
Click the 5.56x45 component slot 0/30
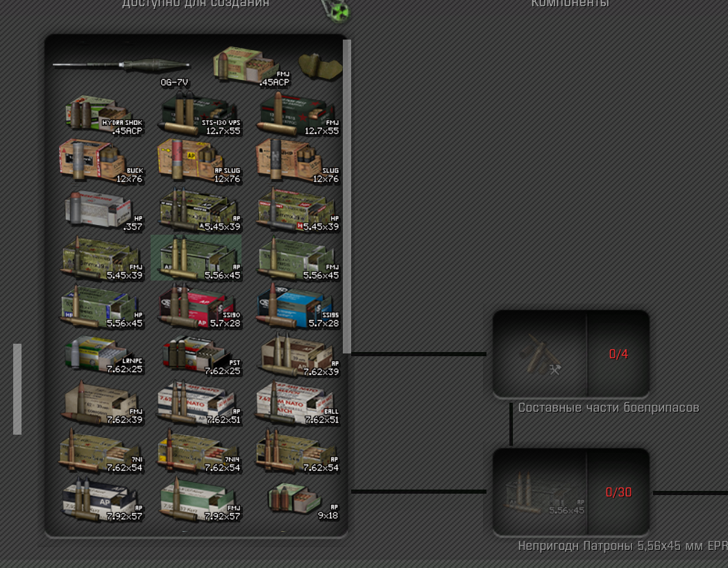[x=571, y=492]
